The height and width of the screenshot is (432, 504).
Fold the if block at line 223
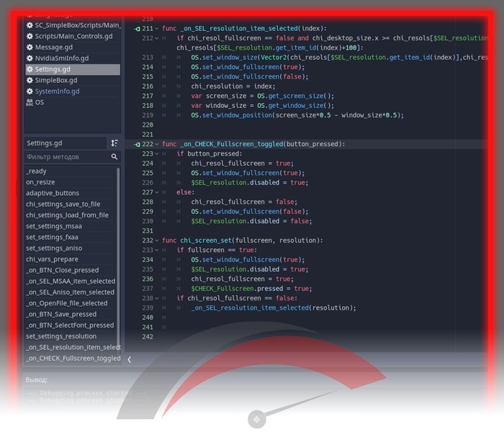[157, 154]
